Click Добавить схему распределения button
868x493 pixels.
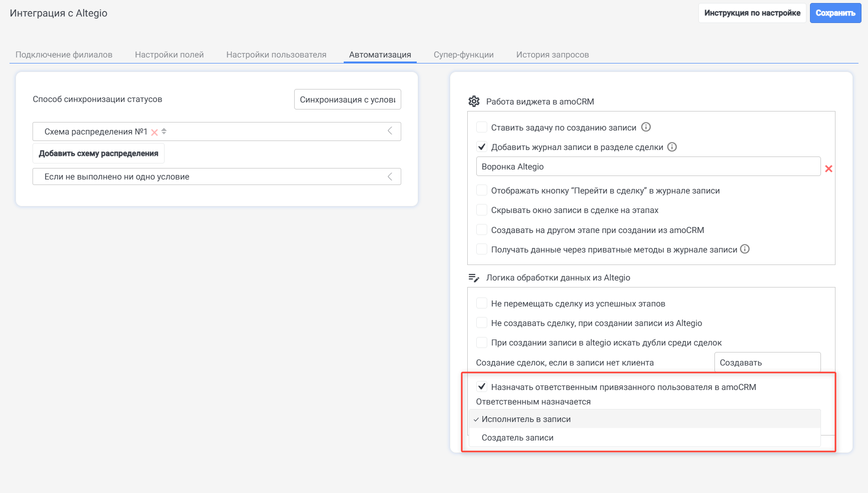click(x=99, y=153)
